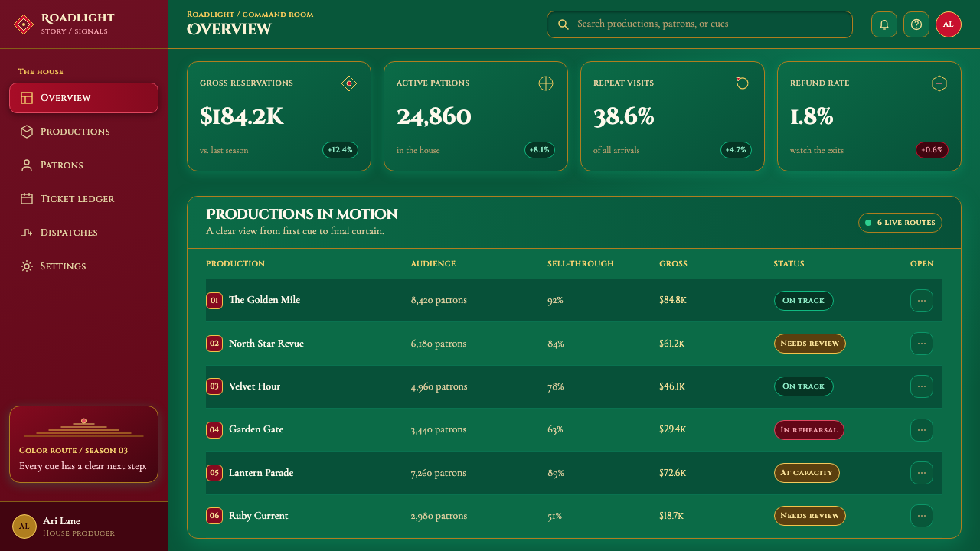This screenshot has width=980, height=551.
Task: Click the Patrons person icon in the sidebar
Action: click(27, 165)
